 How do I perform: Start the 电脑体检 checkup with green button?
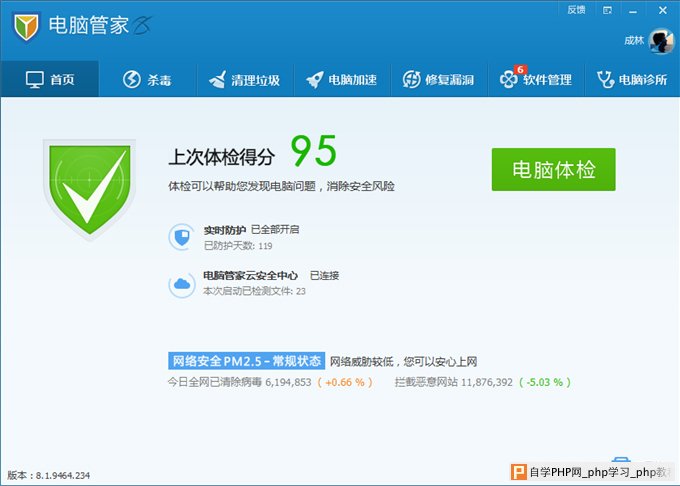tap(553, 170)
